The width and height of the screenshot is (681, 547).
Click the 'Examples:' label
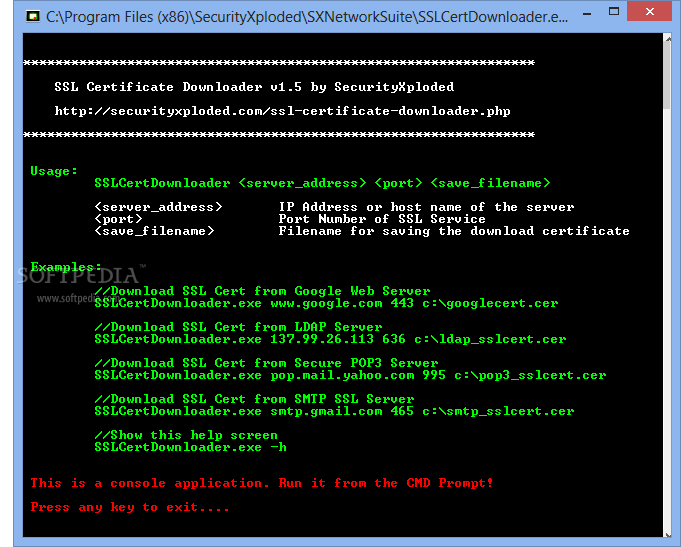(x=66, y=266)
